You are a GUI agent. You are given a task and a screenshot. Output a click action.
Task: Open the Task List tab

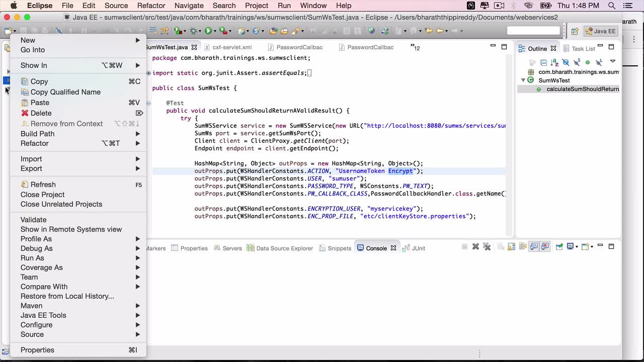(x=579, y=49)
